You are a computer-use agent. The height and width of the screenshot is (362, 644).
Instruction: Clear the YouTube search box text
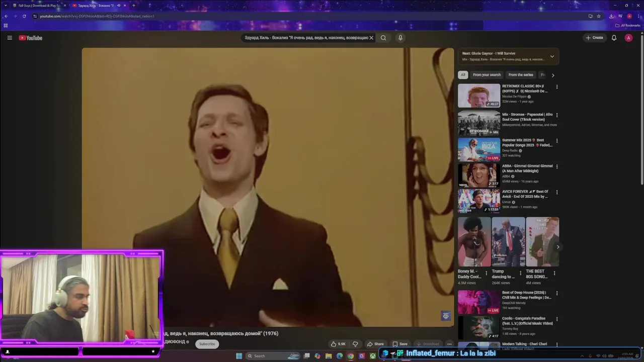pos(371,38)
